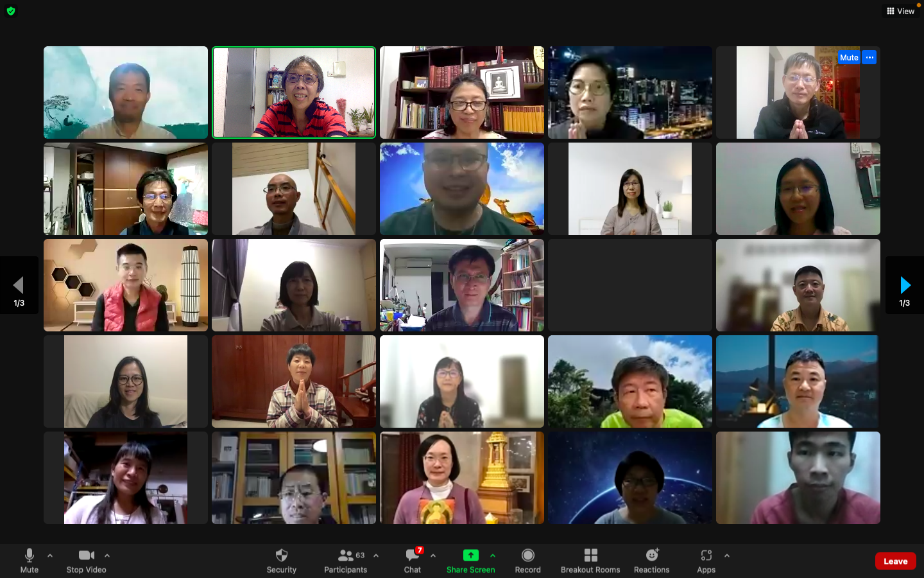Open Chat with 7 unread messages

pyautogui.click(x=412, y=556)
